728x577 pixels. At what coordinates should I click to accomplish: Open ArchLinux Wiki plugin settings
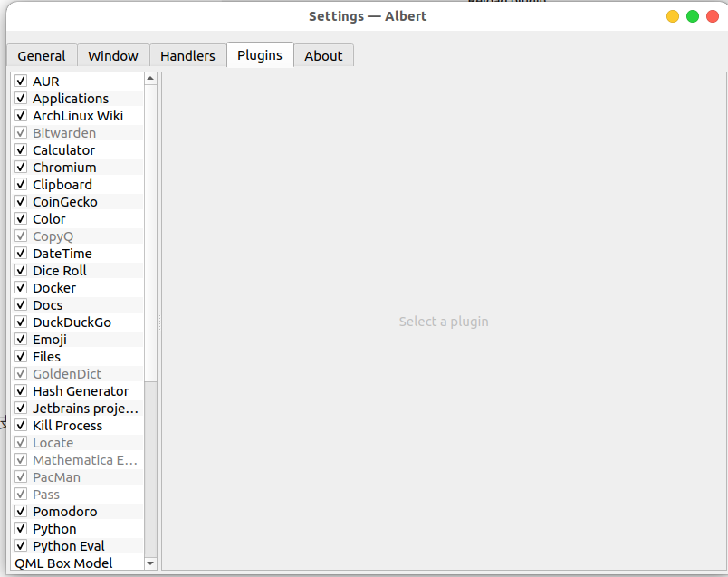click(78, 116)
